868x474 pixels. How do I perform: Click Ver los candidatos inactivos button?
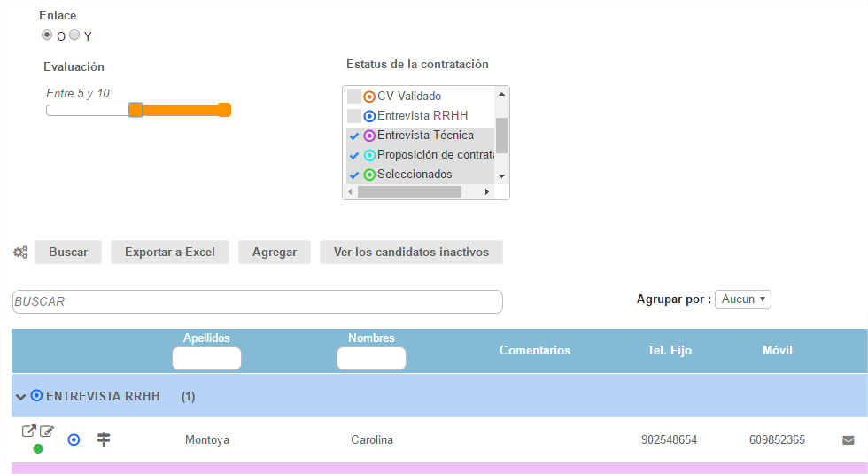coord(411,252)
